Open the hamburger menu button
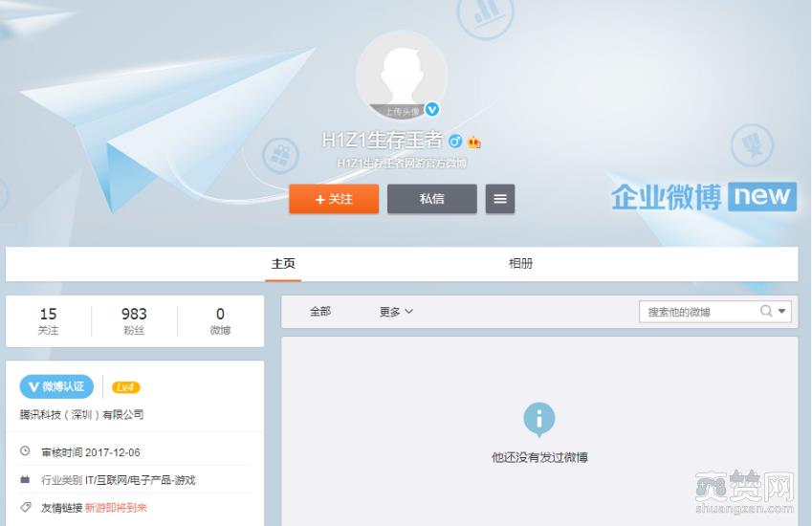Screen dimensions: 812x526 (500, 199)
